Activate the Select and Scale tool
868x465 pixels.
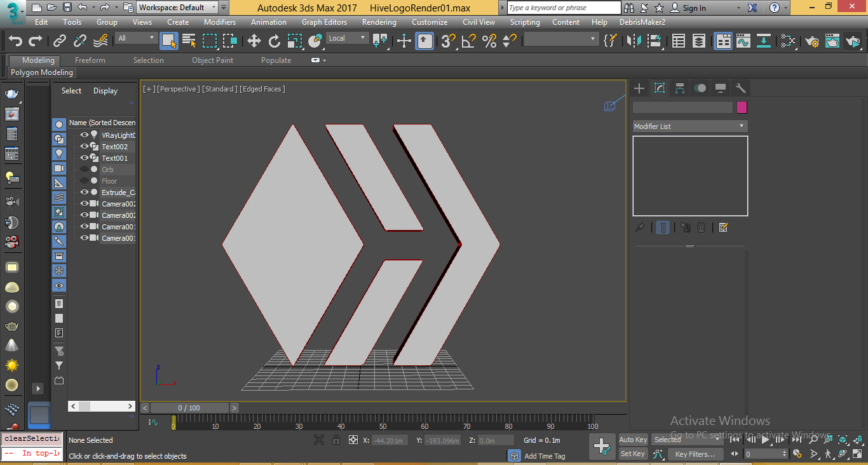click(295, 41)
